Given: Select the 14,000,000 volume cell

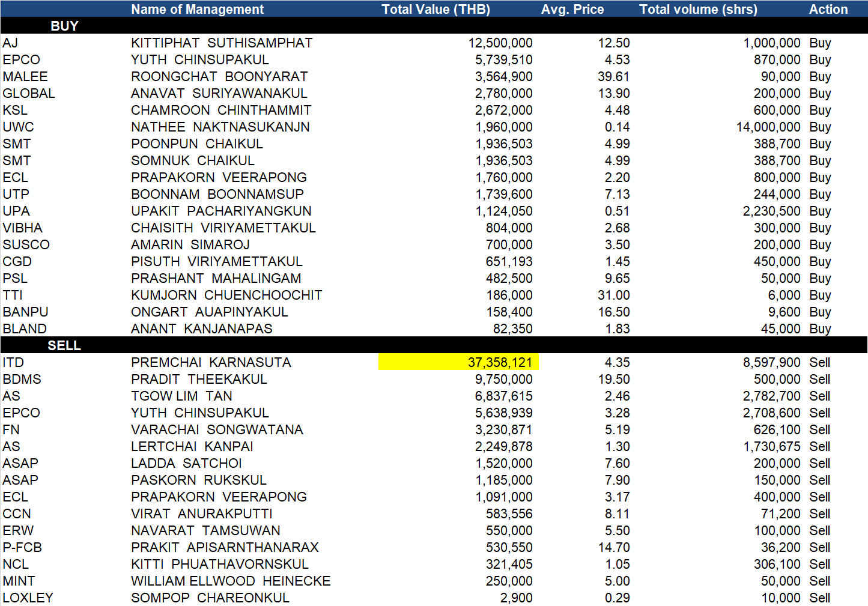Looking at the screenshot, I should 768,127.
